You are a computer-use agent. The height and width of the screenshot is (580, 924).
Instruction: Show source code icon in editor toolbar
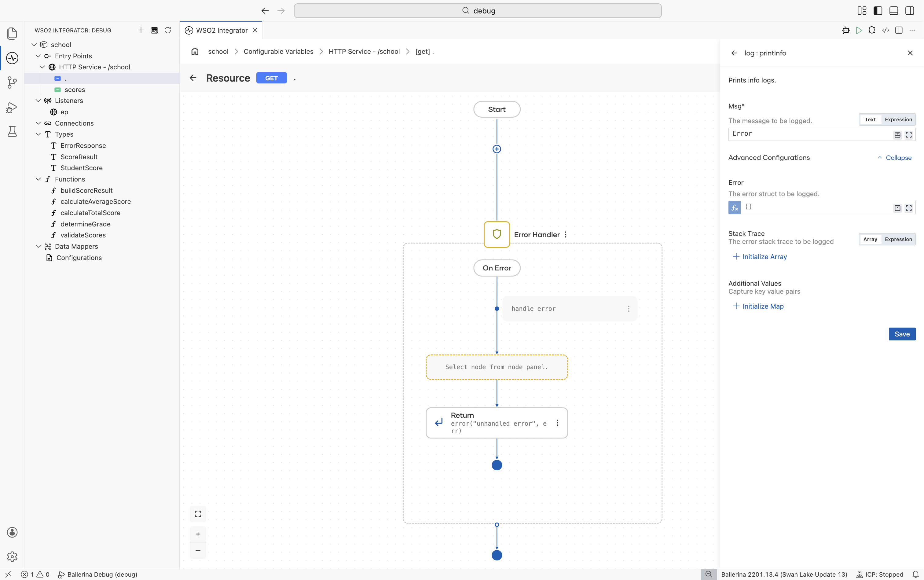click(886, 30)
